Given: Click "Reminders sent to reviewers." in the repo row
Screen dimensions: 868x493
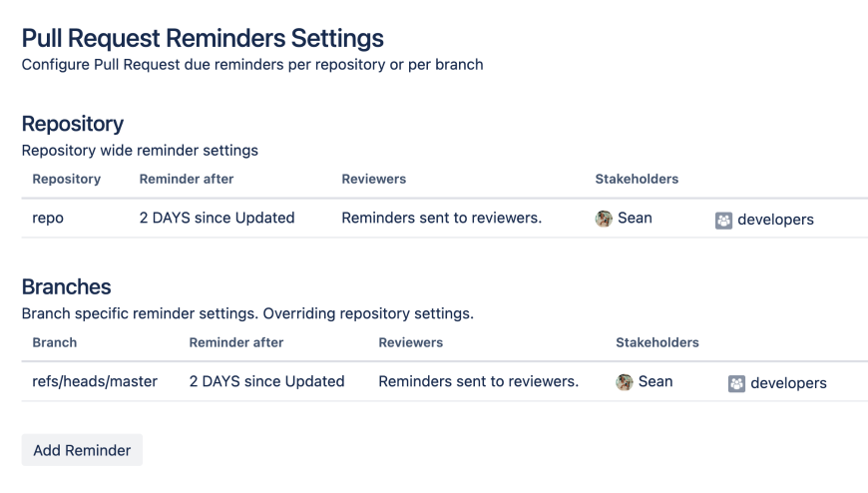Looking at the screenshot, I should click(441, 219).
